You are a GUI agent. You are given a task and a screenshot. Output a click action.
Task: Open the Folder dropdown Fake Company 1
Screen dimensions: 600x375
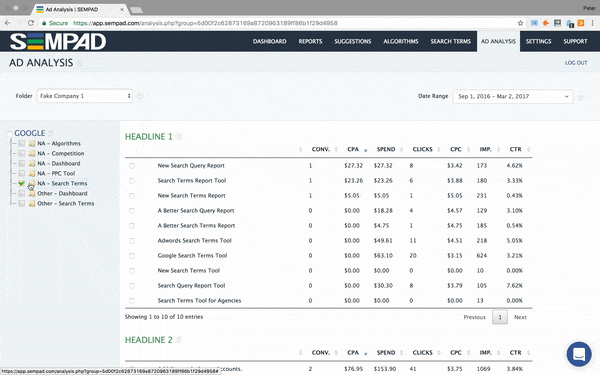(85, 96)
